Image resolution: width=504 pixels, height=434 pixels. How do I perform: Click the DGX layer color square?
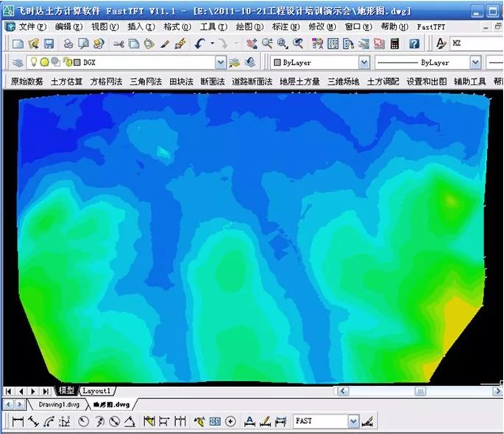click(77, 63)
